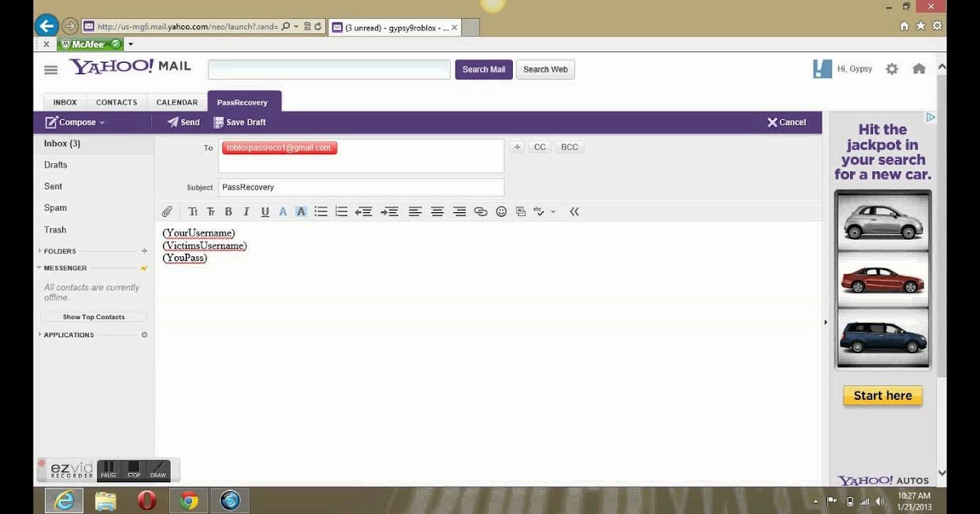The width and height of the screenshot is (980, 514).
Task: Collapse the ad panel with side arrow
Action: [x=826, y=322]
